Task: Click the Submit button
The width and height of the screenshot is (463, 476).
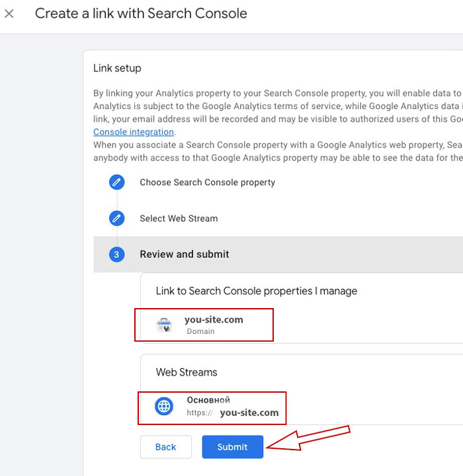Action: pos(233,447)
